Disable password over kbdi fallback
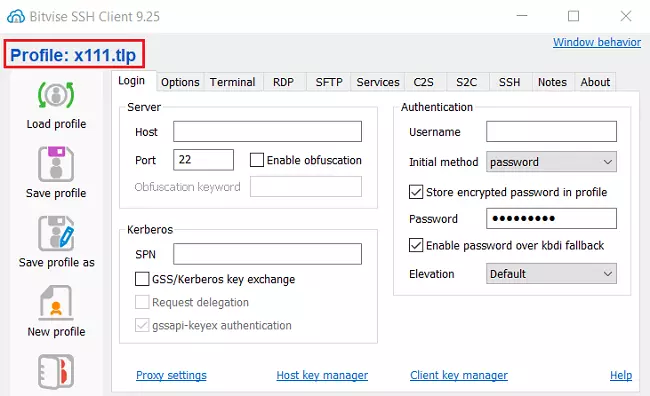The width and height of the screenshot is (650, 396). (416, 245)
